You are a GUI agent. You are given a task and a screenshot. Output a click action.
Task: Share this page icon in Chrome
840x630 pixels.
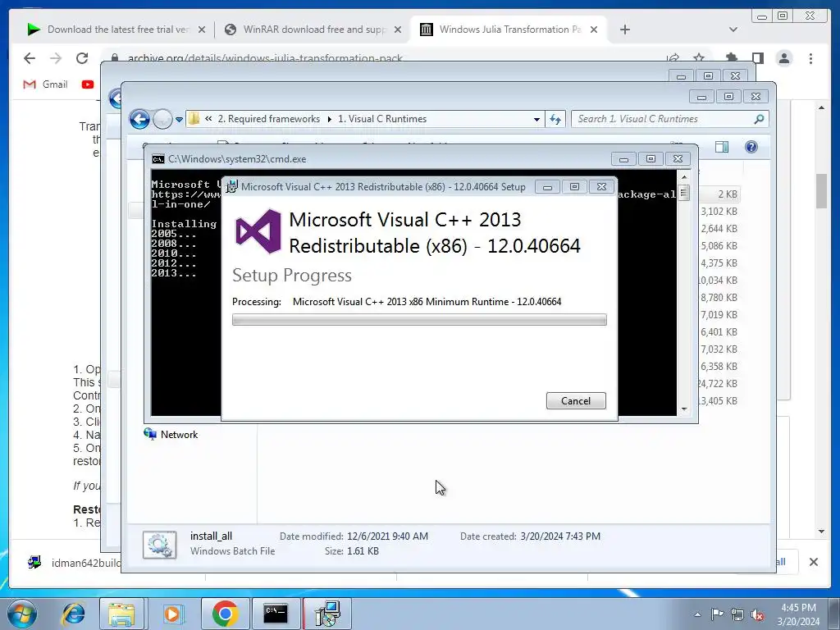[673, 57]
